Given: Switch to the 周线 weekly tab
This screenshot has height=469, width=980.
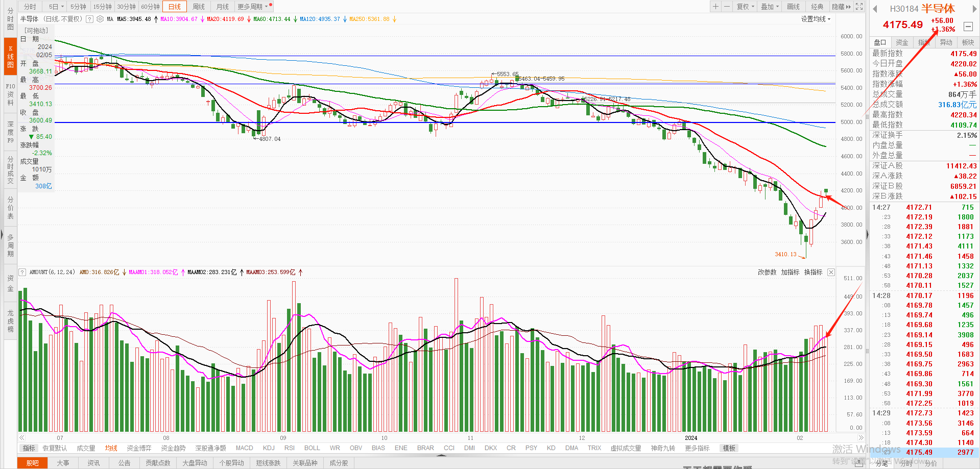Looking at the screenshot, I should coord(199,7).
